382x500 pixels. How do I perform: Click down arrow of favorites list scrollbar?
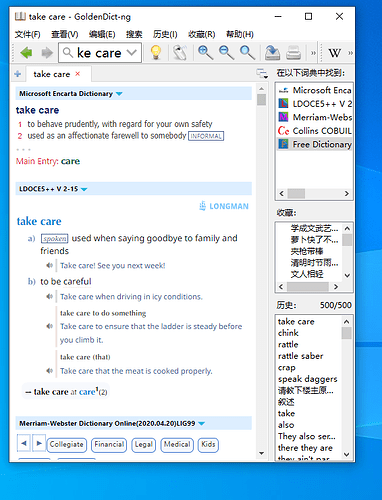(347, 275)
